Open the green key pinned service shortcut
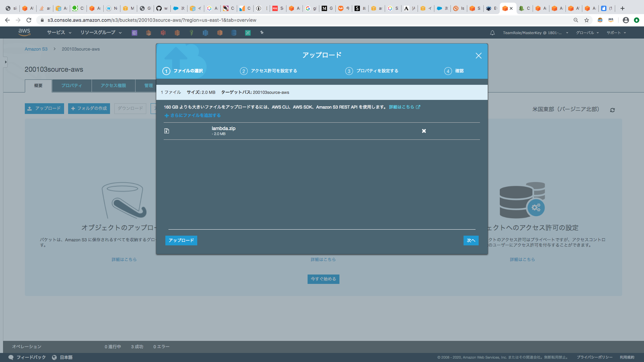The image size is (644, 362). click(191, 33)
